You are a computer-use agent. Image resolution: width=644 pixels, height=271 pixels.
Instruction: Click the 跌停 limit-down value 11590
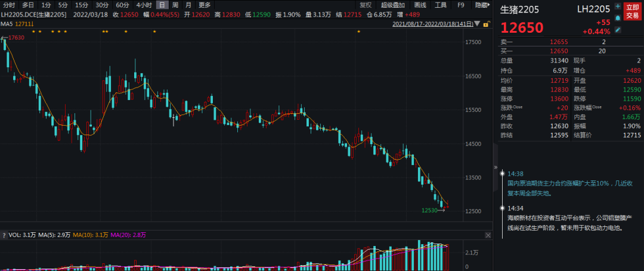coord(631,99)
